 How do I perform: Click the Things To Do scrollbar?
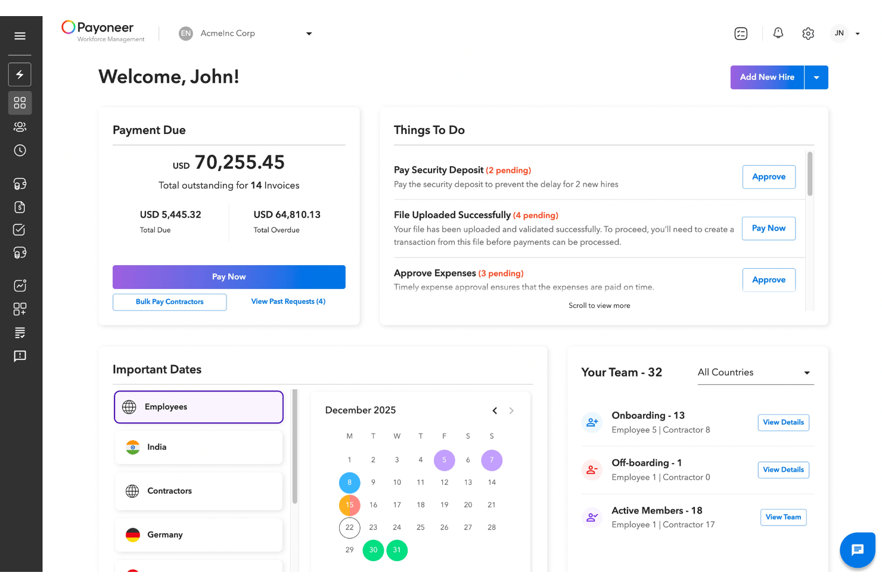click(810, 174)
